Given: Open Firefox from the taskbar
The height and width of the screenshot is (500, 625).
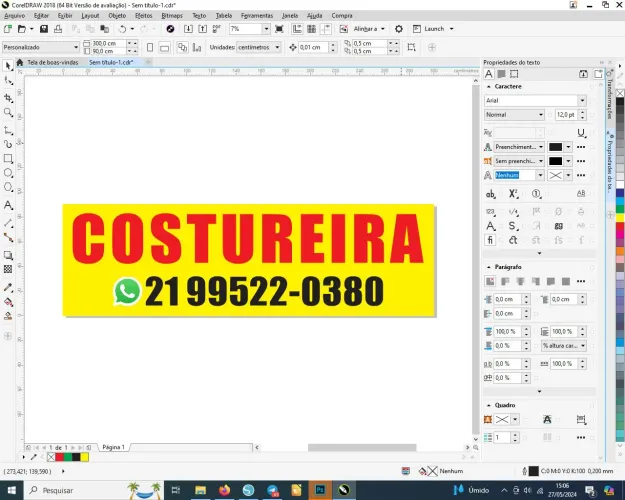Looking at the screenshot, I should click(224, 490).
